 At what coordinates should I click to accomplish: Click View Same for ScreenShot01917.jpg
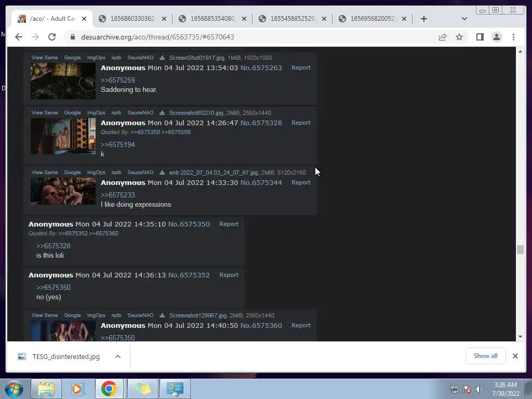45,58
